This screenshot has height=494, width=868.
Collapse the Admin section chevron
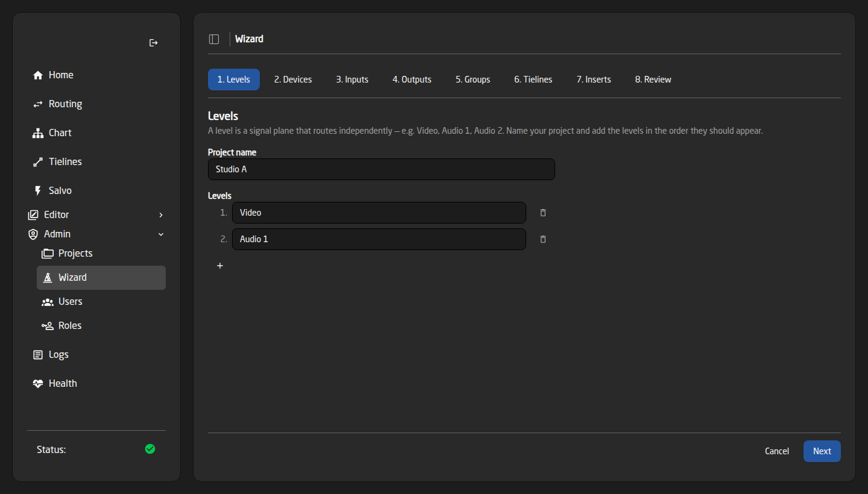coord(161,234)
